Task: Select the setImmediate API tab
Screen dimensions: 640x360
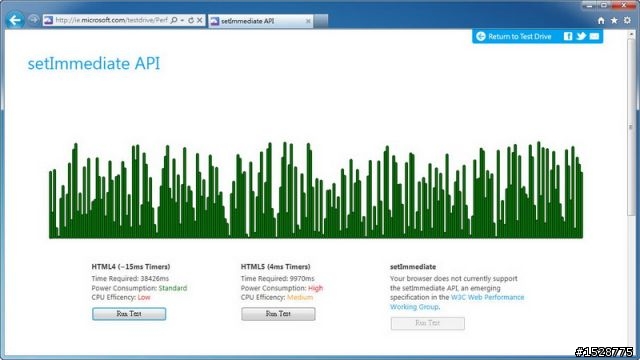Action: coord(261,21)
